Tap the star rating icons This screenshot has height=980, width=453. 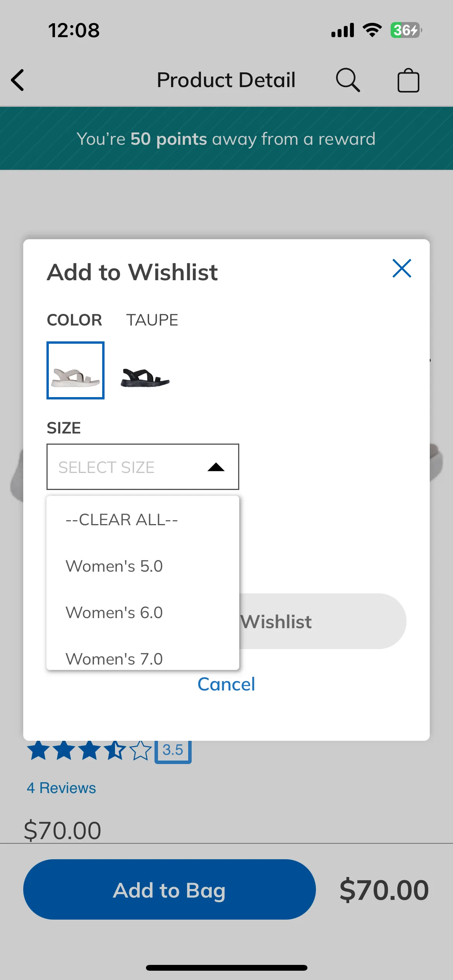tap(89, 750)
